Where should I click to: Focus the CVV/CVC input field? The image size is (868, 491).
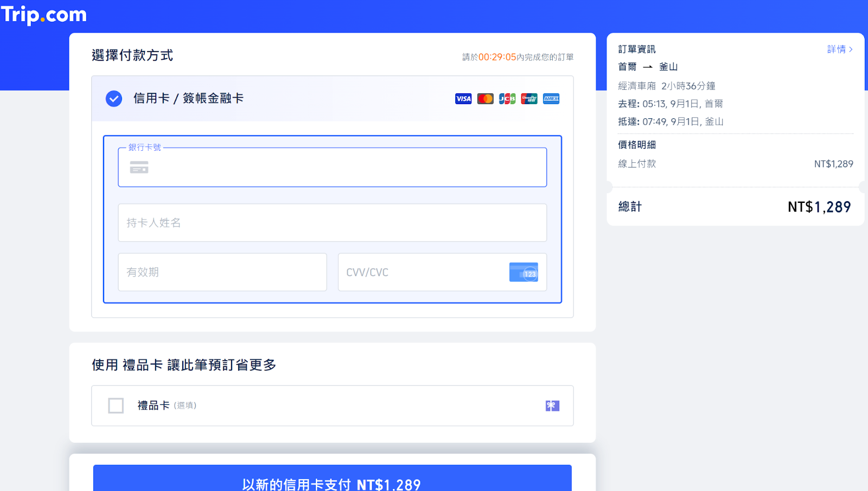coord(442,272)
